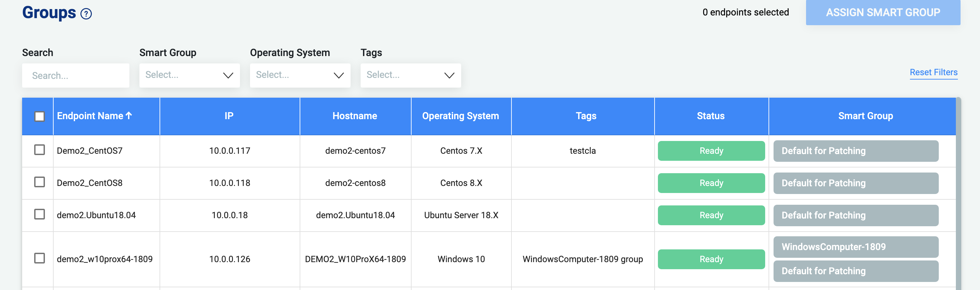This screenshot has width=980, height=290.
Task: Click hostname DEMO2_W10ProX64-1809
Action: pos(355,259)
